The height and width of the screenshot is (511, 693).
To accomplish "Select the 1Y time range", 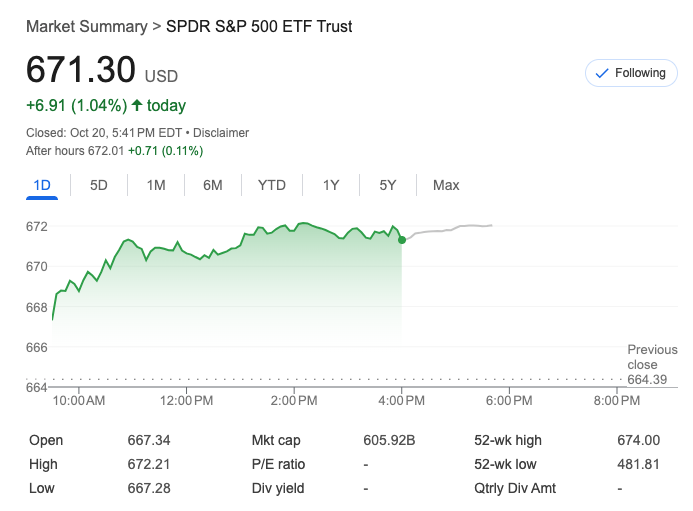I will [x=331, y=185].
